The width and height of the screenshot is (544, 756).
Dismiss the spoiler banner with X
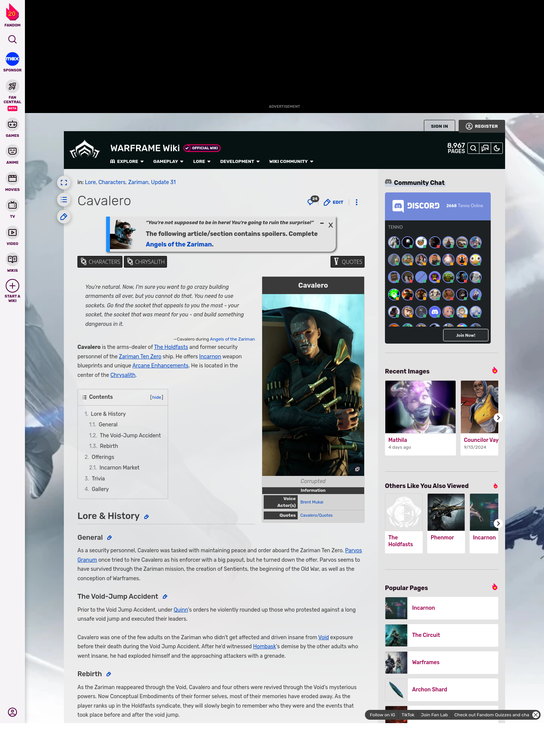331,225
